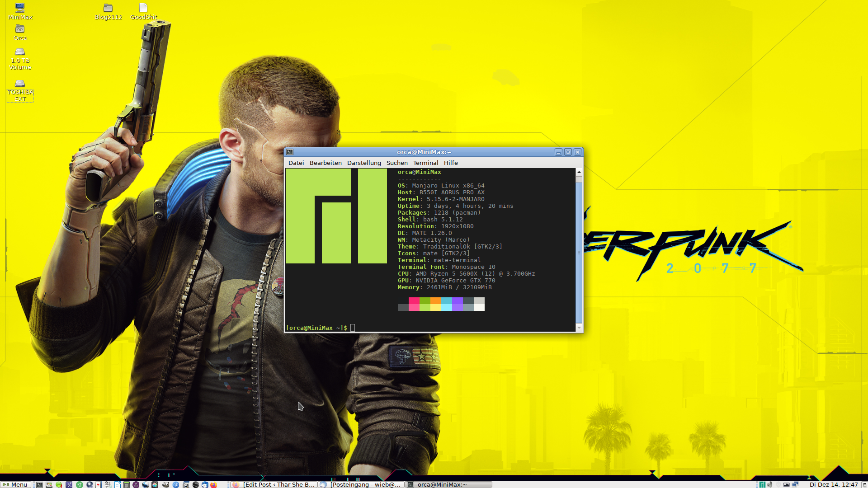Screen dimensions: 868x488
Task: Launch the purple circle app icon
Action: point(136,484)
